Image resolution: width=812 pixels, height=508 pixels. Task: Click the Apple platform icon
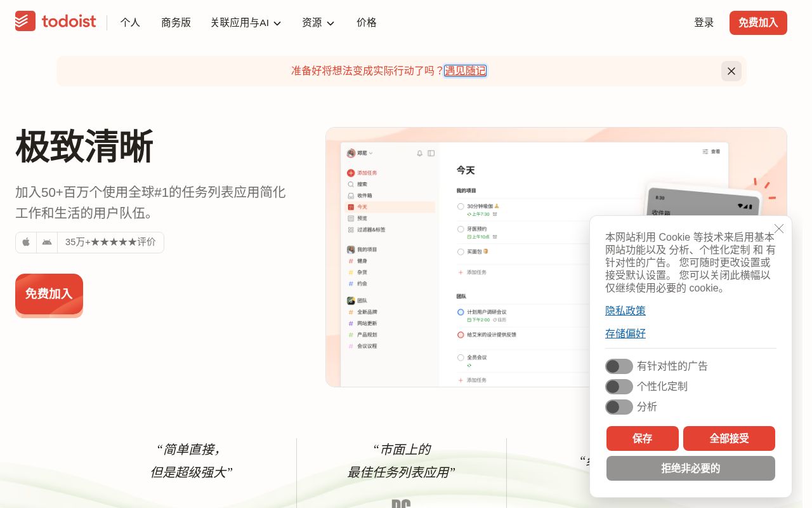tap(26, 242)
